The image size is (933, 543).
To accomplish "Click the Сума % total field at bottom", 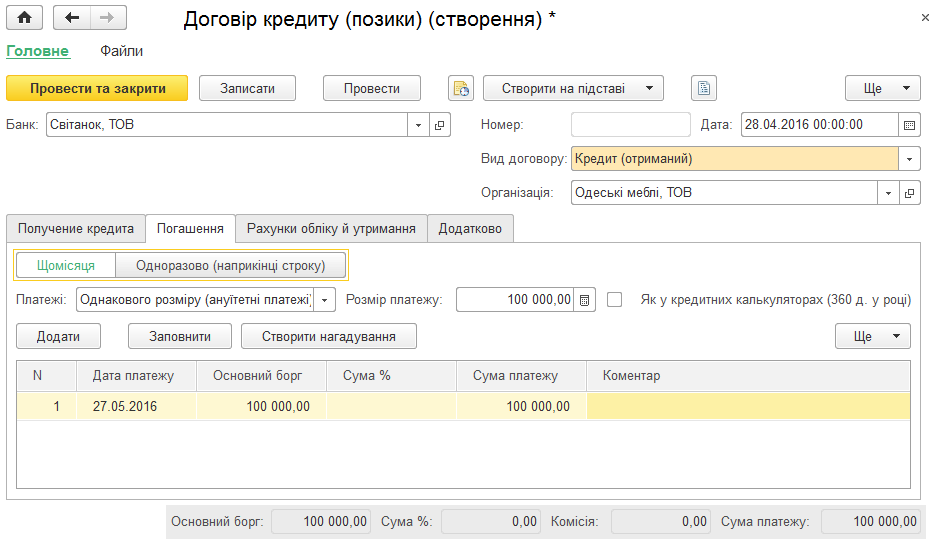I will click(x=491, y=522).
